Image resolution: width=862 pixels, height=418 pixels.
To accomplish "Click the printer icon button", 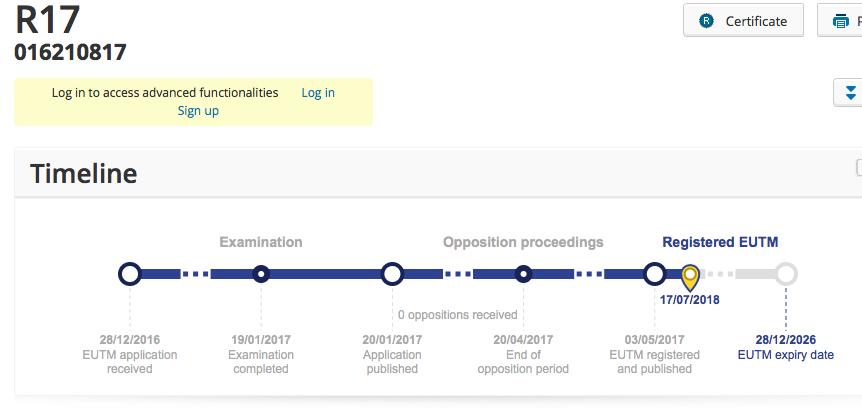I will (x=841, y=21).
